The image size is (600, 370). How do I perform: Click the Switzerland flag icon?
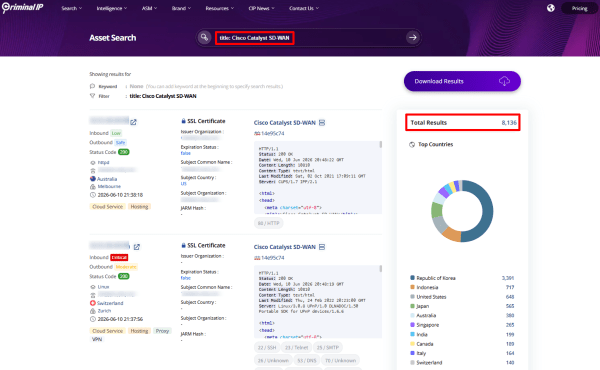pos(93,303)
